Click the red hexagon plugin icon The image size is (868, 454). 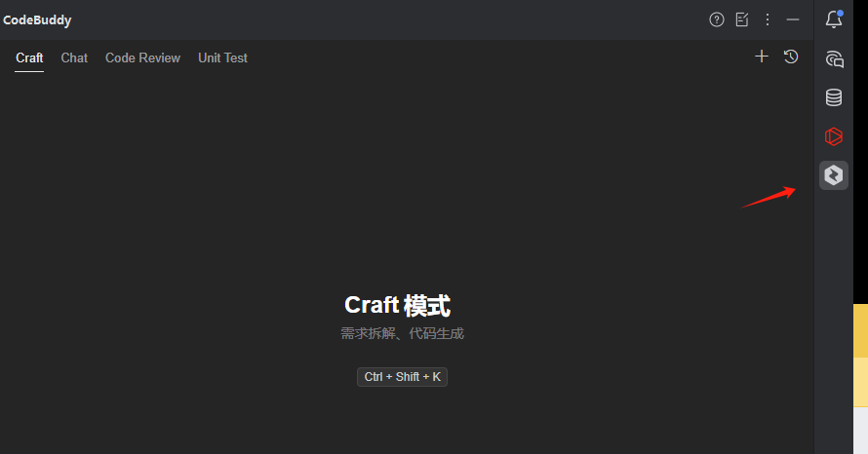coord(834,136)
